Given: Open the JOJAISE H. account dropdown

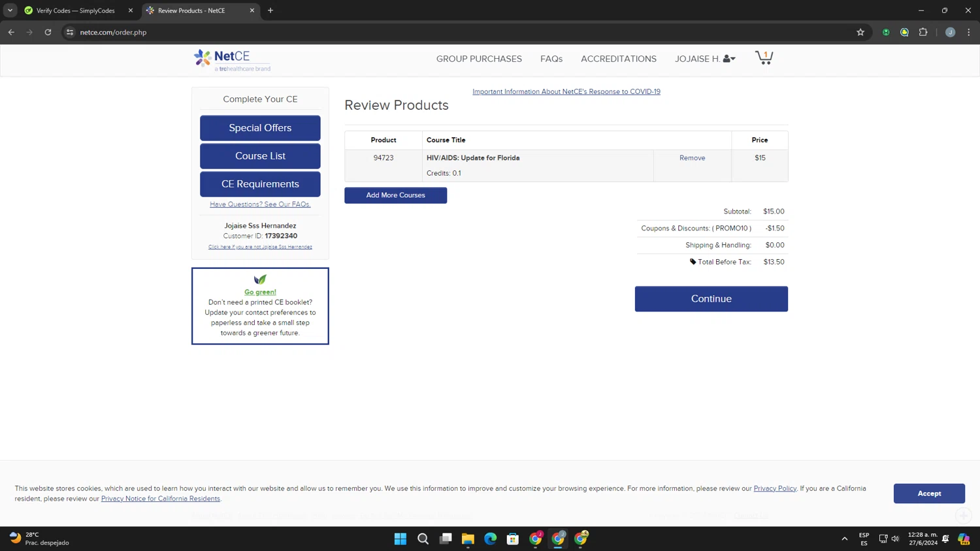Looking at the screenshot, I should pyautogui.click(x=705, y=59).
